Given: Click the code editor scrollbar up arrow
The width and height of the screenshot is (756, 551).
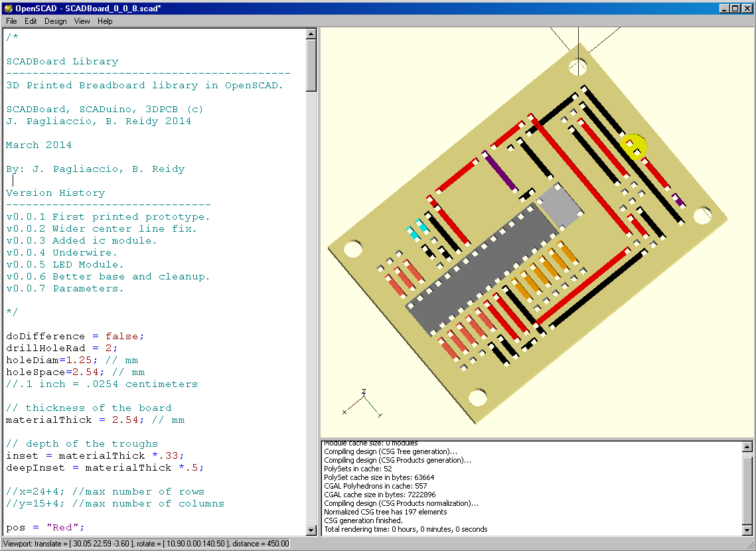Looking at the screenshot, I should pos(311,33).
